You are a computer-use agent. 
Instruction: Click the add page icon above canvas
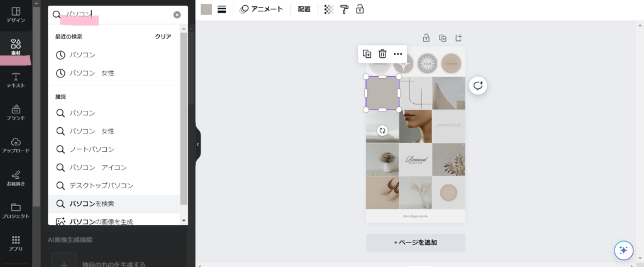click(458, 38)
